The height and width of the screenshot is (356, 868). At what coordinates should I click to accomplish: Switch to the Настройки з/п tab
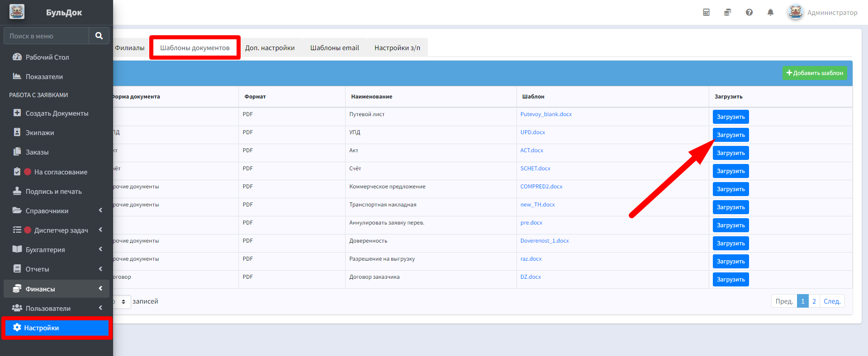click(397, 48)
